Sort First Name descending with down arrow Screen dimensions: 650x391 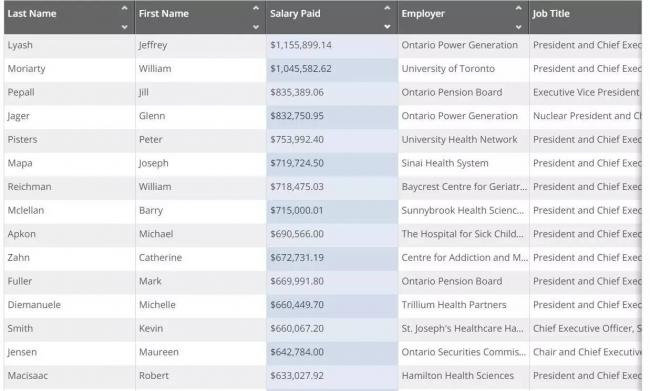click(x=256, y=27)
